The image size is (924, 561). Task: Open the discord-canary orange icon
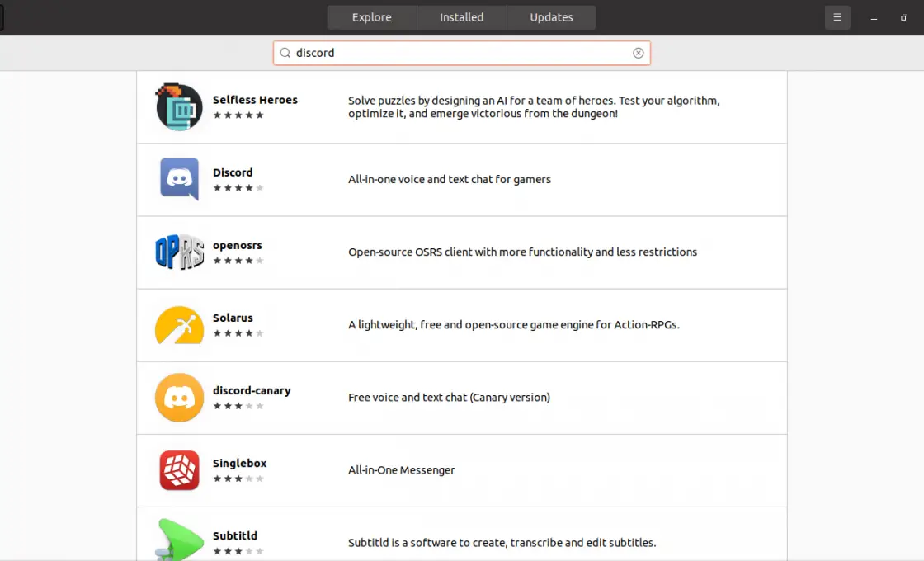point(179,398)
